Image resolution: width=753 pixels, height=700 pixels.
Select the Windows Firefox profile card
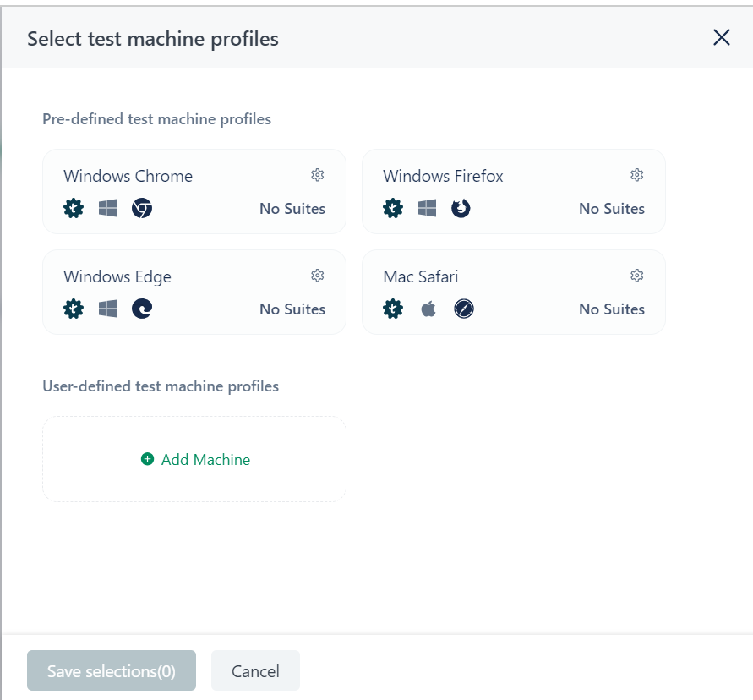[513, 191]
